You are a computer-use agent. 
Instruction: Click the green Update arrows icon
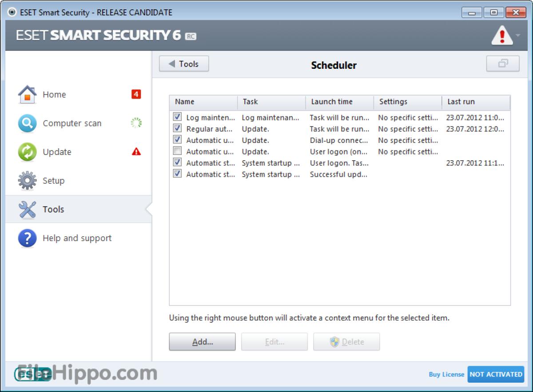pos(27,152)
